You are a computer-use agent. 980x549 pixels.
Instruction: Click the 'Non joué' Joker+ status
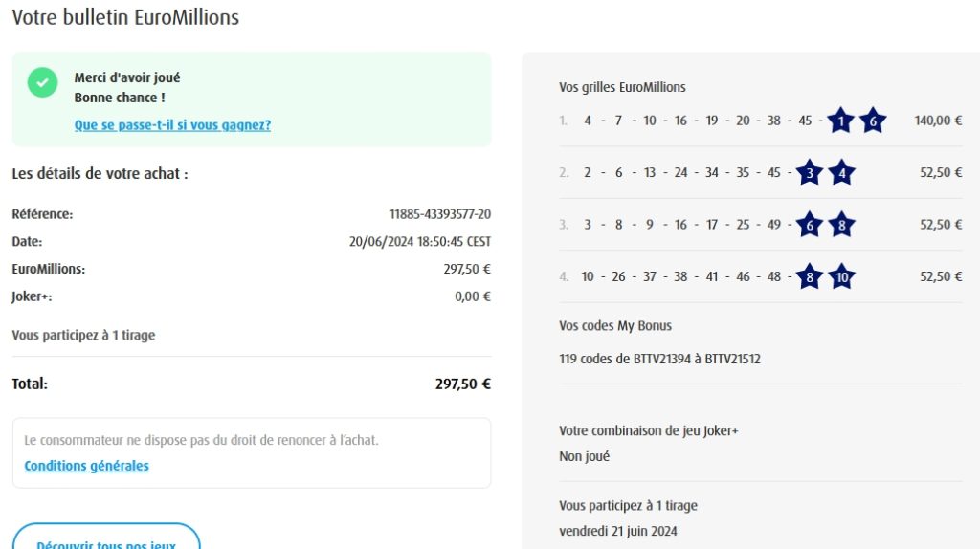point(584,456)
